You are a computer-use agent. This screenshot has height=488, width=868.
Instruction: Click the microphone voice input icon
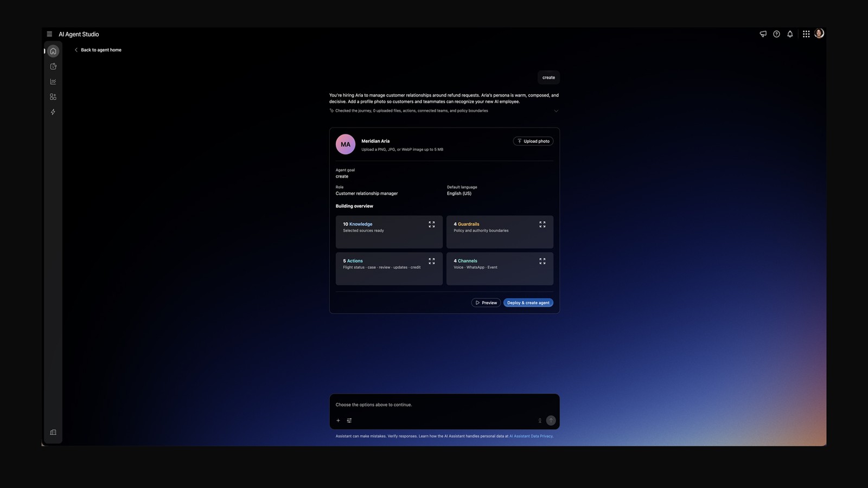pos(540,420)
